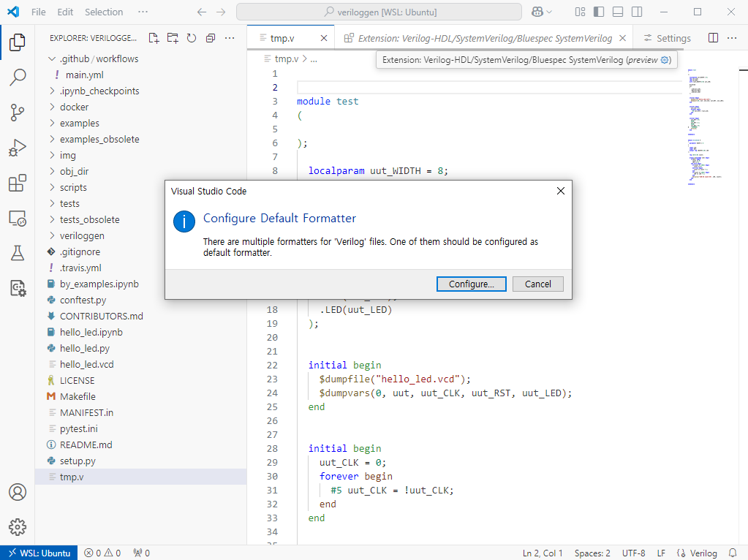Go back in navigation history
The height and width of the screenshot is (560, 748).
(x=202, y=12)
